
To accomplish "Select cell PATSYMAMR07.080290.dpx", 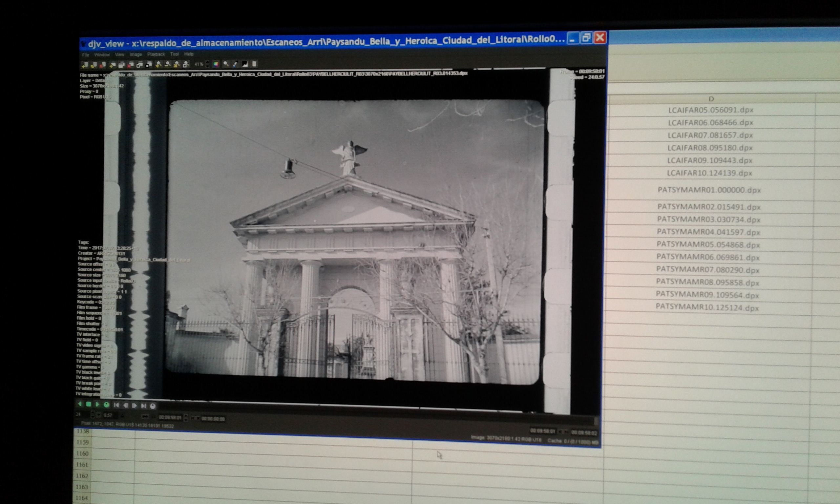I will pyautogui.click(x=707, y=270).
